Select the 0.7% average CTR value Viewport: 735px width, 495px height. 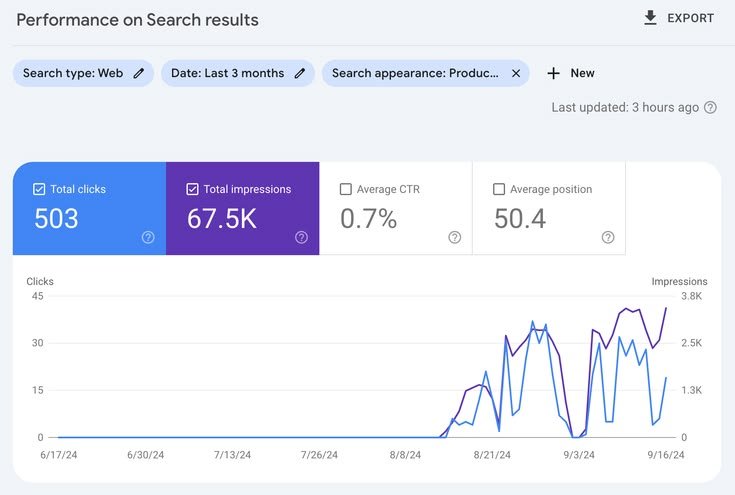pyautogui.click(x=368, y=218)
